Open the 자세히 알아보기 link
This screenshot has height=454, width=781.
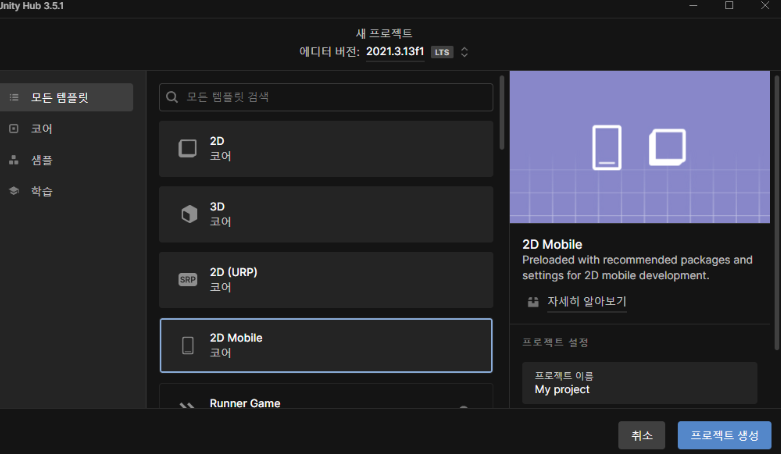pos(587,301)
